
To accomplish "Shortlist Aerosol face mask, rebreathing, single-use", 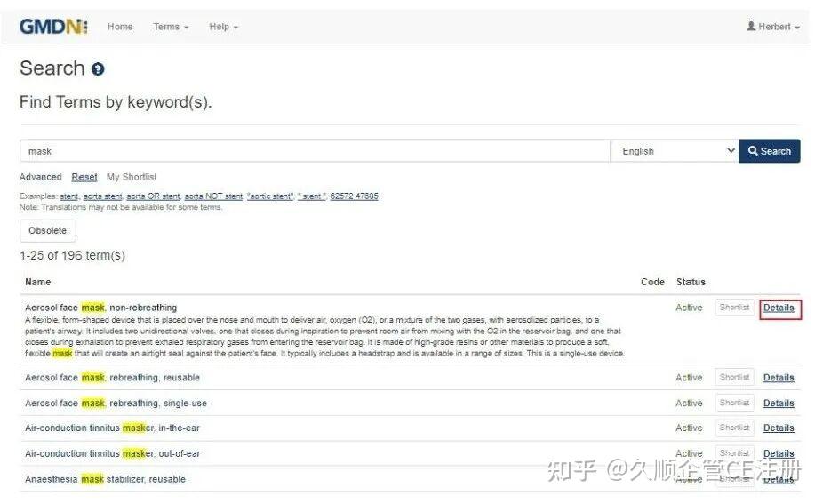I will [734, 403].
